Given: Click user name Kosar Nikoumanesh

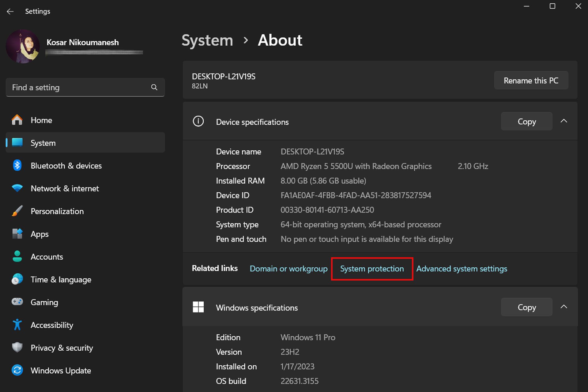Looking at the screenshot, I should [x=83, y=42].
